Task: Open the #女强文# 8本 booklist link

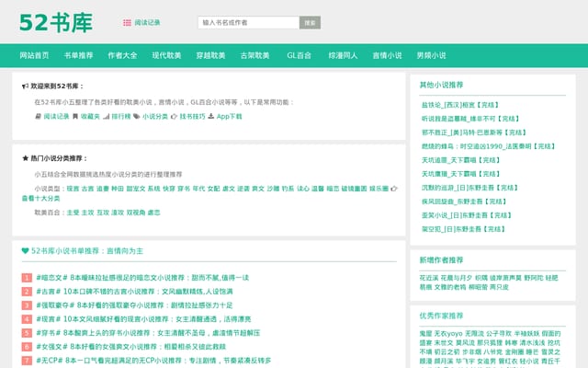Action: [x=130, y=347]
